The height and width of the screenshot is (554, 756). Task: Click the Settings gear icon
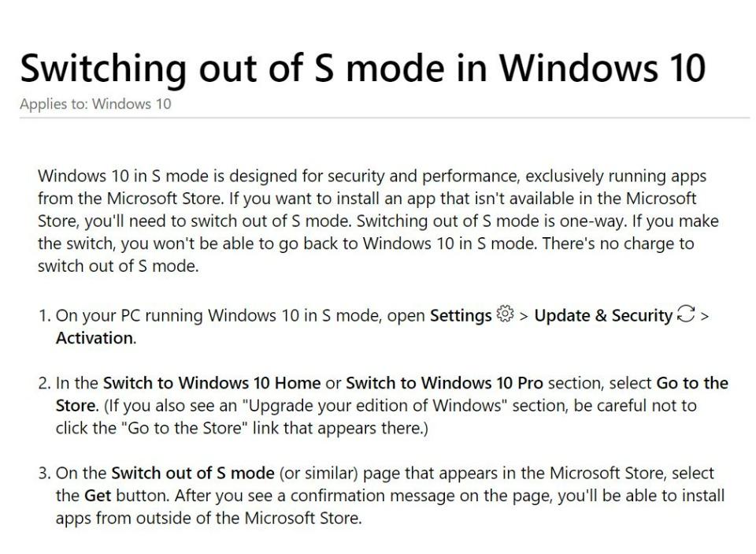[x=505, y=314]
